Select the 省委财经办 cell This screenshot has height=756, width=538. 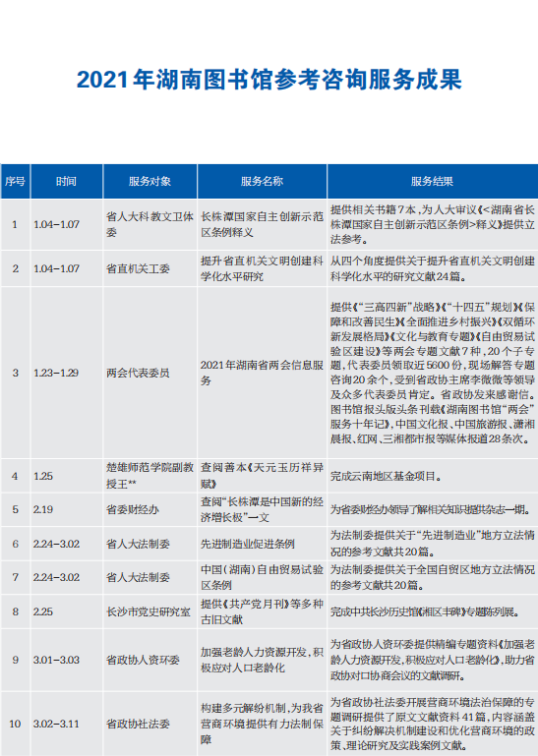149,509
